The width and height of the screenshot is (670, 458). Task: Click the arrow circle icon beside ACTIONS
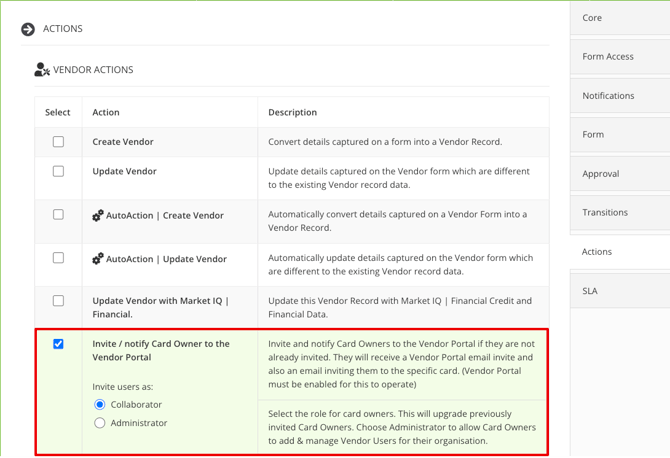[x=28, y=29]
